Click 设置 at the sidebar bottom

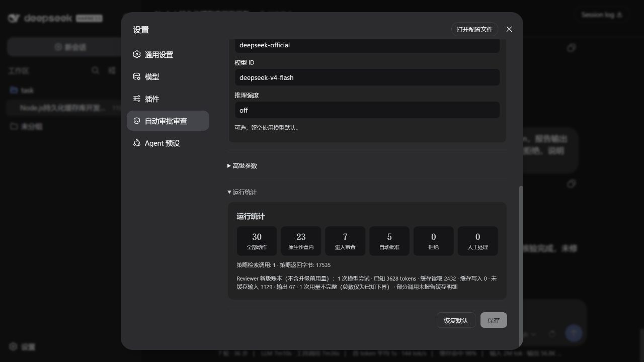point(23,347)
